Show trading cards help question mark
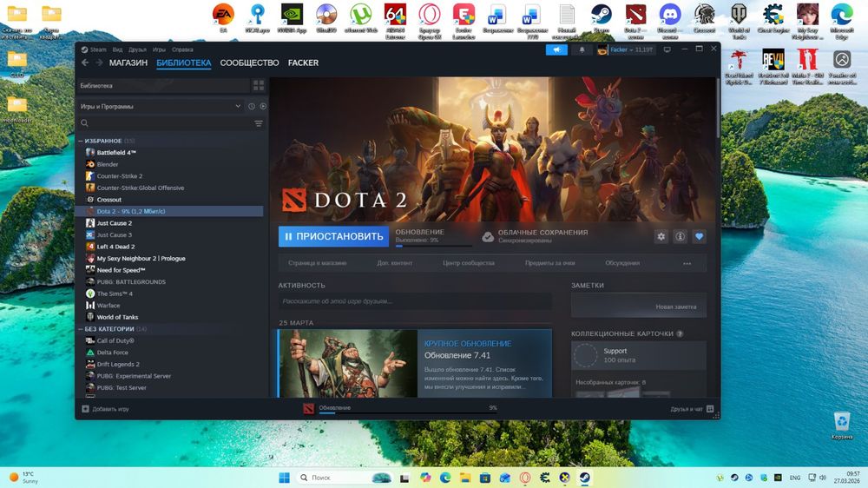Viewport: 868px width, 488px height. click(680, 333)
